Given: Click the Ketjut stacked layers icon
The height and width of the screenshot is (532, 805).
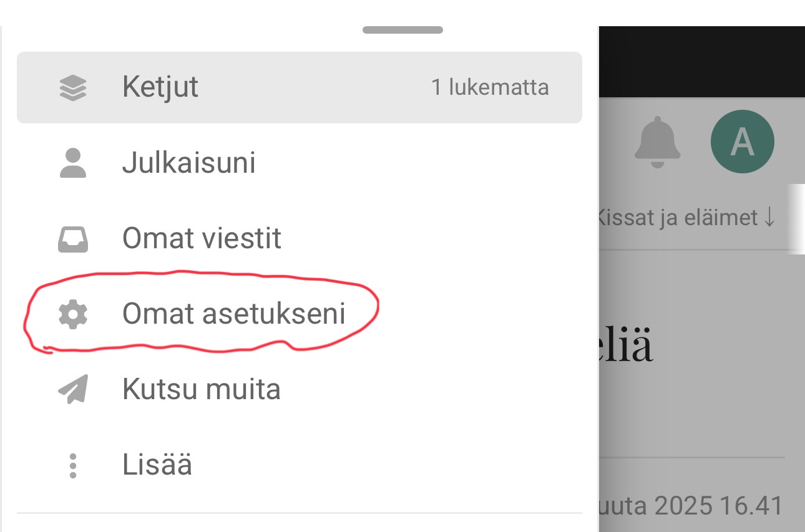Looking at the screenshot, I should coord(73,88).
